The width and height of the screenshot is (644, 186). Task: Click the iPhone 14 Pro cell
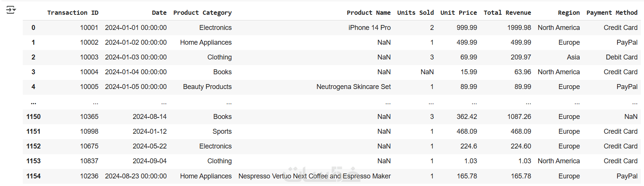click(369, 28)
